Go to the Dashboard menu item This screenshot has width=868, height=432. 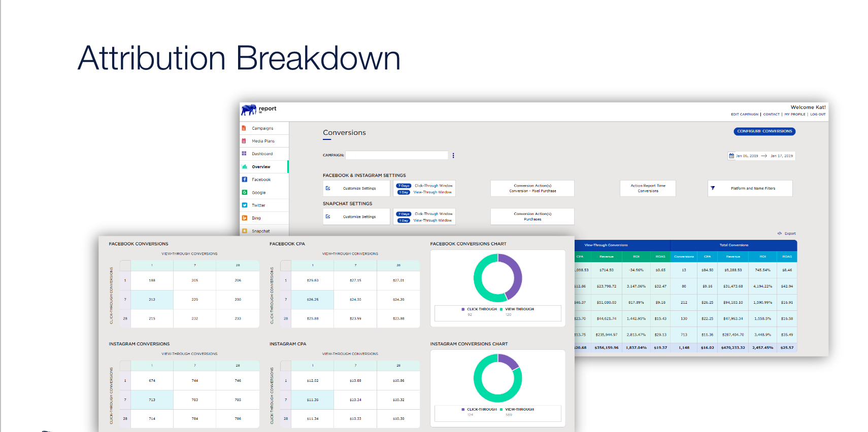coord(264,154)
